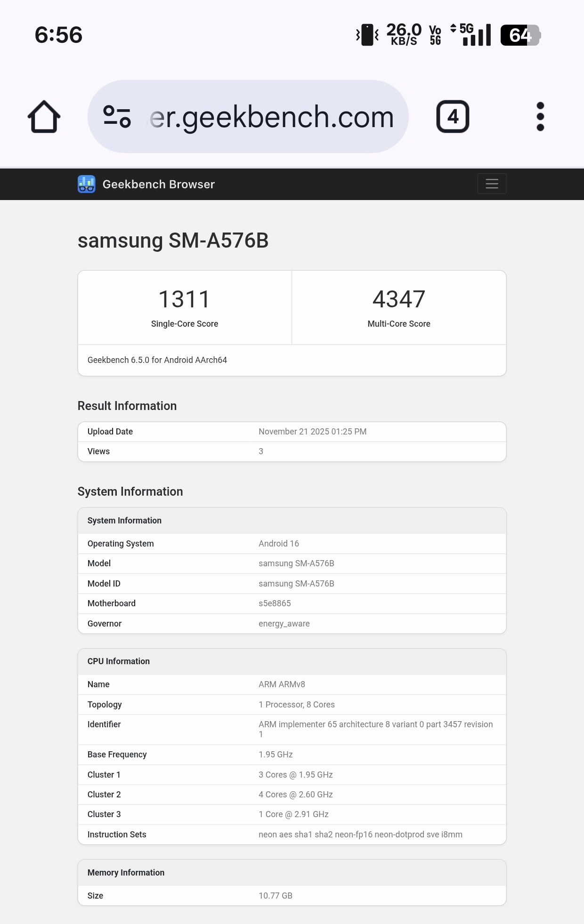This screenshot has width=584, height=924.
Task: Select Cluster 3 value 1 Core @ 2.91 GHz
Action: (x=293, y=814)
